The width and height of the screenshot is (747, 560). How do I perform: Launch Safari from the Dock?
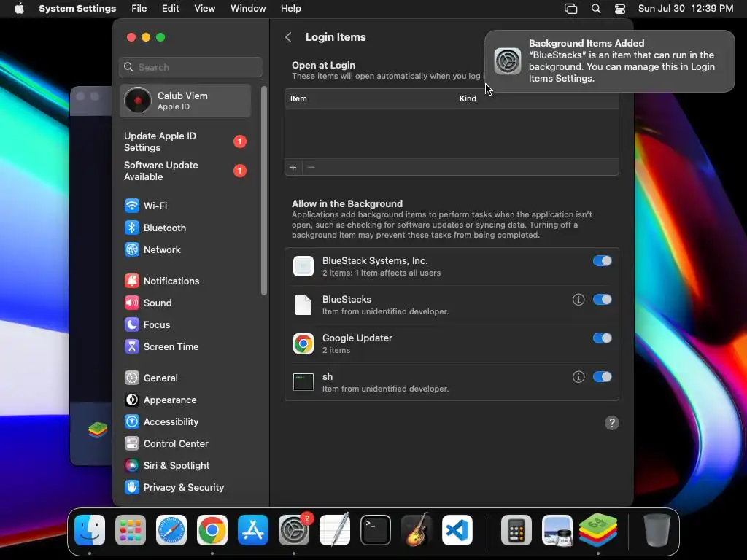171,530
